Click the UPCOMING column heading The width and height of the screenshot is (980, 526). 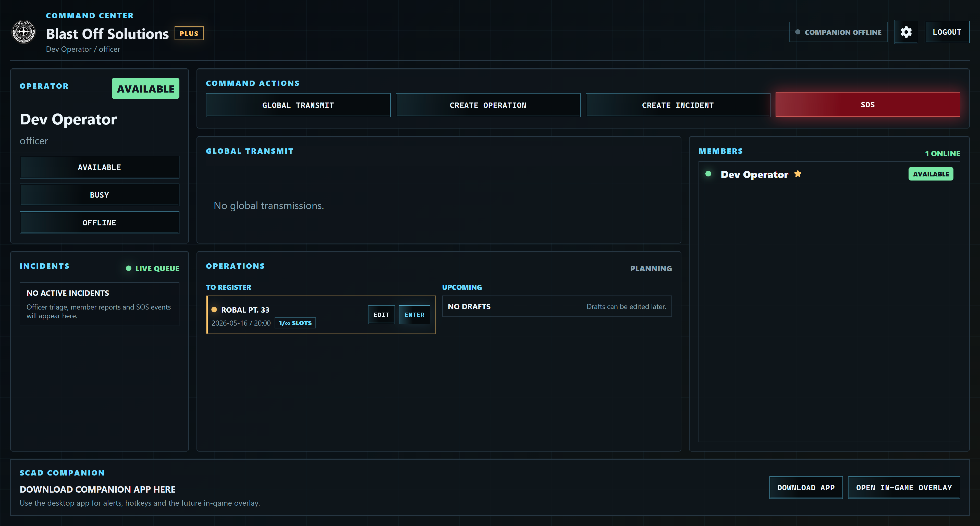(x=462, y=287)
